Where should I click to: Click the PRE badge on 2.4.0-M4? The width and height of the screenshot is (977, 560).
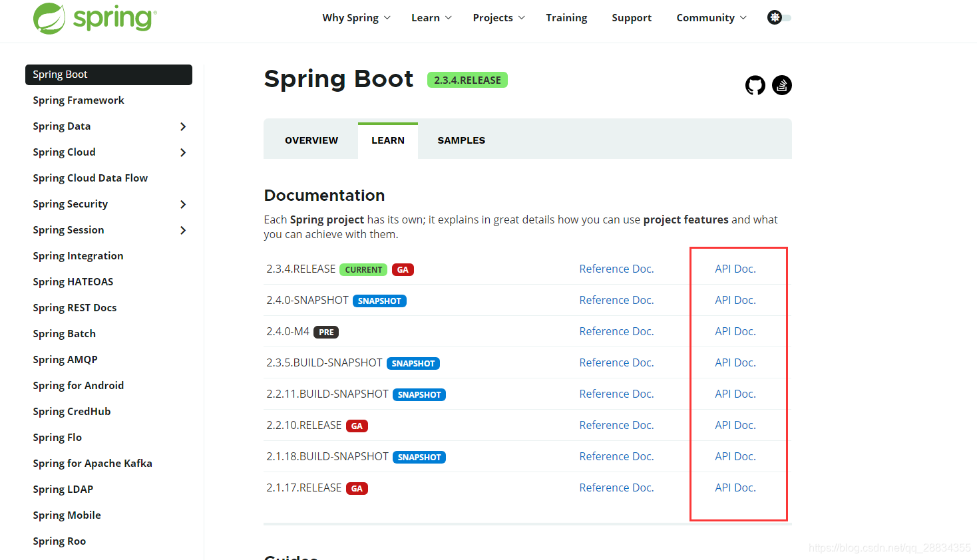pos(326,332)
